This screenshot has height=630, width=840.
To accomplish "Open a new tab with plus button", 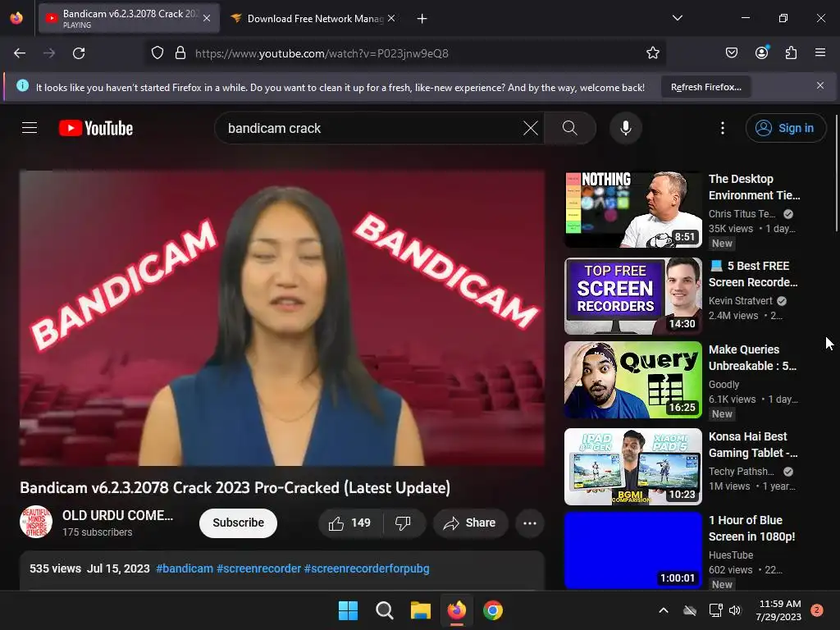I will [x=422, y=19].
